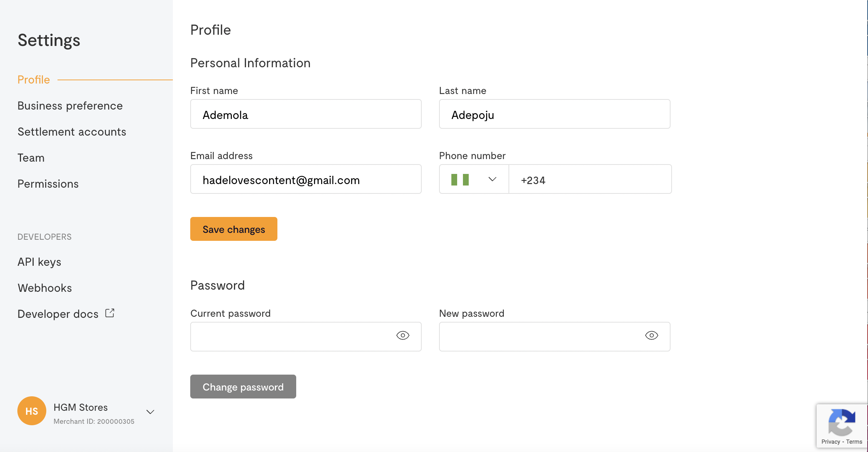Open the Permissions page
The height and width of the screenshot is (452, 868).
48,184
